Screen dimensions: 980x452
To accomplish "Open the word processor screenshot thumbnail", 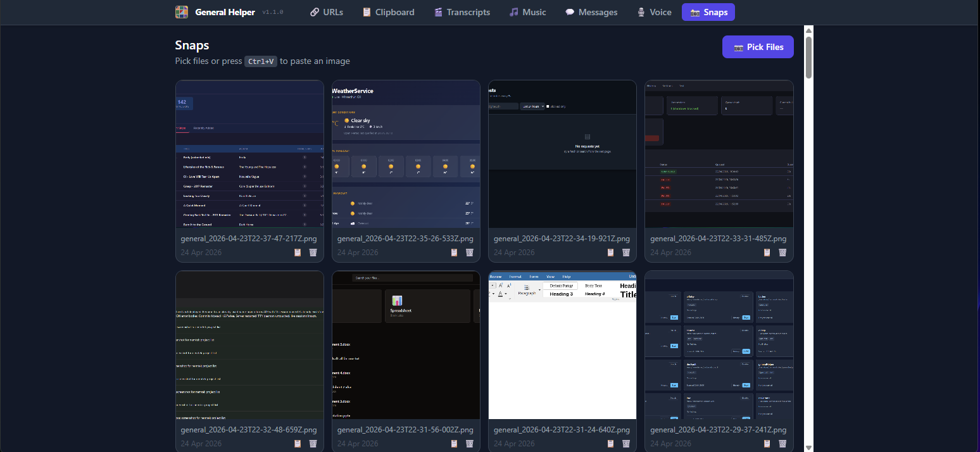I will 562,345.
